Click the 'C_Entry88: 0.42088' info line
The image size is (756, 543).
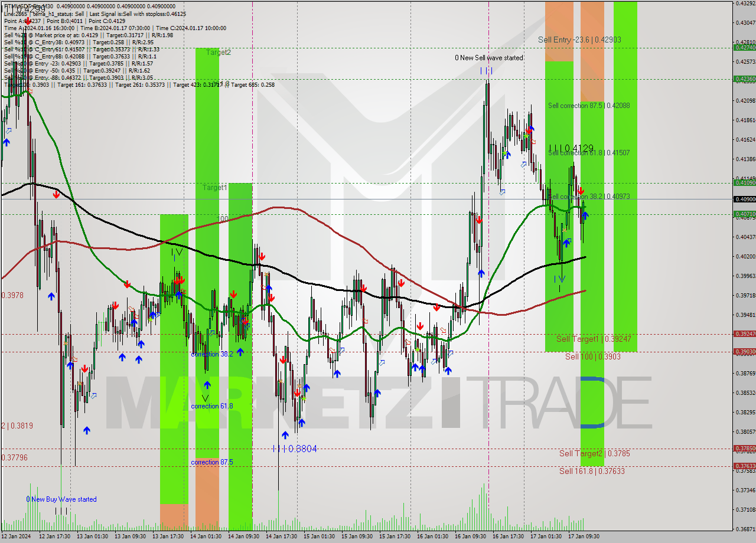coord(80,56)
